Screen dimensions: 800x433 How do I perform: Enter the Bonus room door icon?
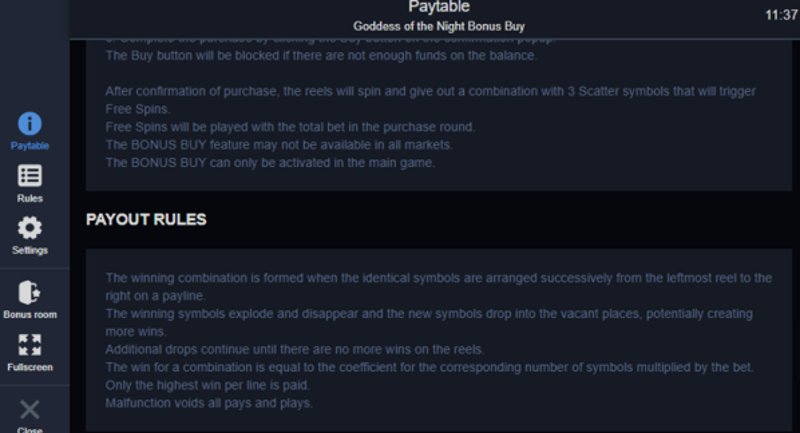coord(30,292)
